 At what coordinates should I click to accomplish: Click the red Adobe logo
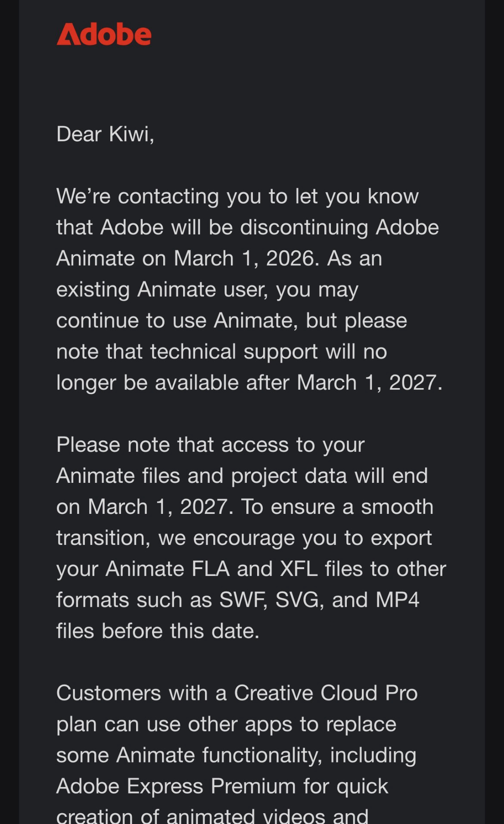click(104, 34)
